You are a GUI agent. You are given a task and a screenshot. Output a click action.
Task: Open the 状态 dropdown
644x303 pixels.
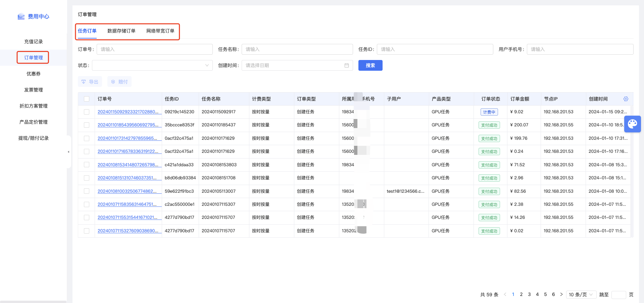152,65
